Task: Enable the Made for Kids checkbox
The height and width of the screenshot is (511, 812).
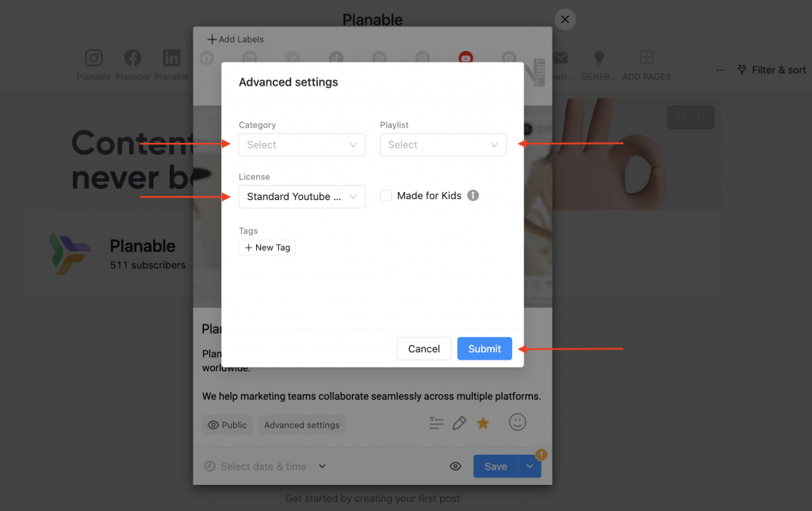Action: coord(386,195)
